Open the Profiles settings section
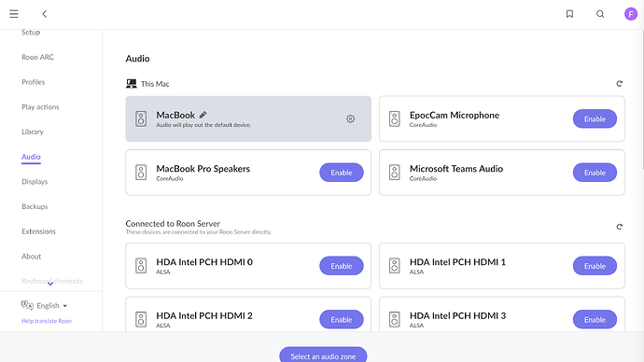 (34, 82)
